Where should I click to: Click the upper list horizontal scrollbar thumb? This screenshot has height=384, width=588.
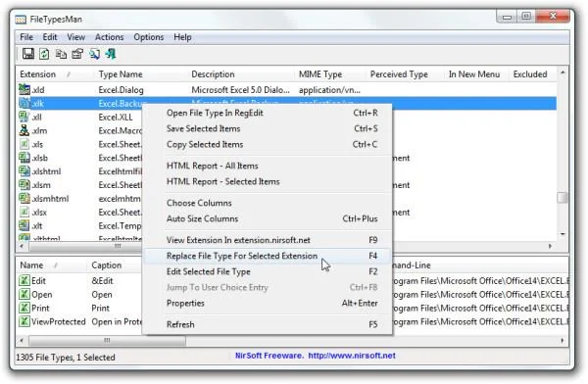[x=86, y=247]
